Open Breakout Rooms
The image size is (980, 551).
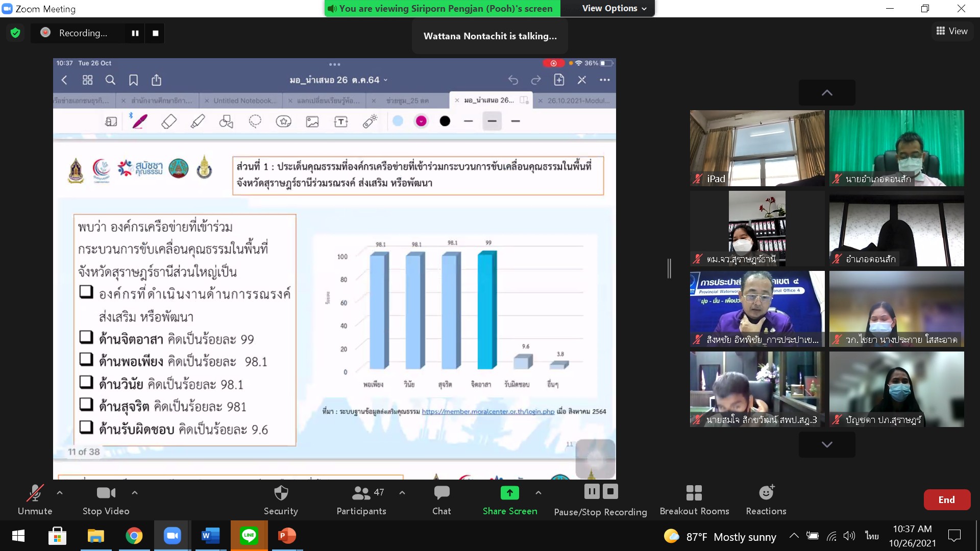(694, 493)
